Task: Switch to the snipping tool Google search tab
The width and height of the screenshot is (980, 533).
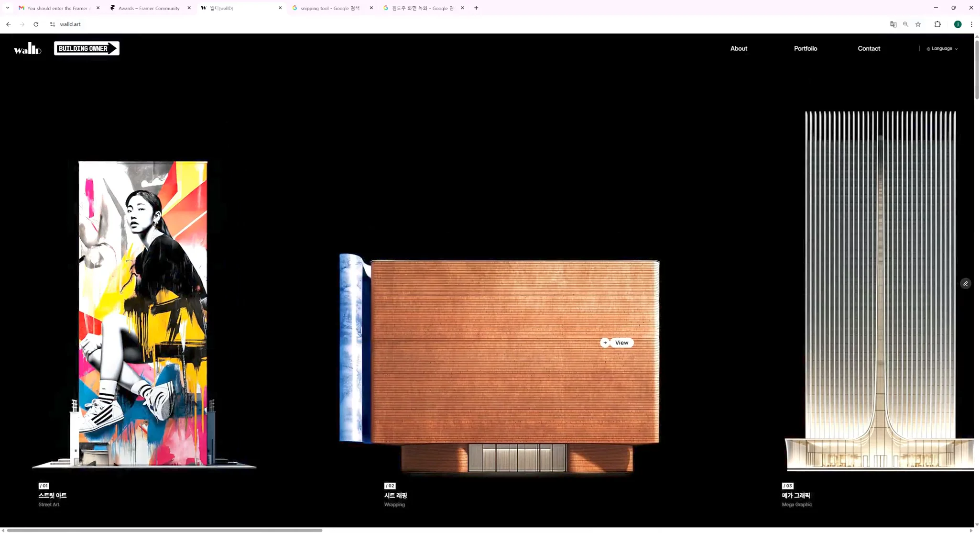Action: pos(330,8)
